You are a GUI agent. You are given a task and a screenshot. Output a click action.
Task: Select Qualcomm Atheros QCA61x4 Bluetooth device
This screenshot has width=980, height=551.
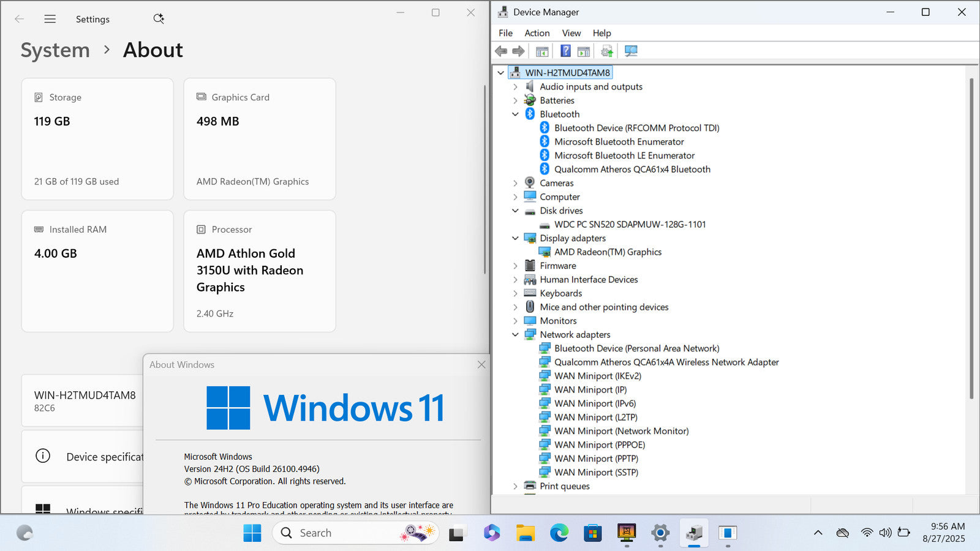point(632,170)
